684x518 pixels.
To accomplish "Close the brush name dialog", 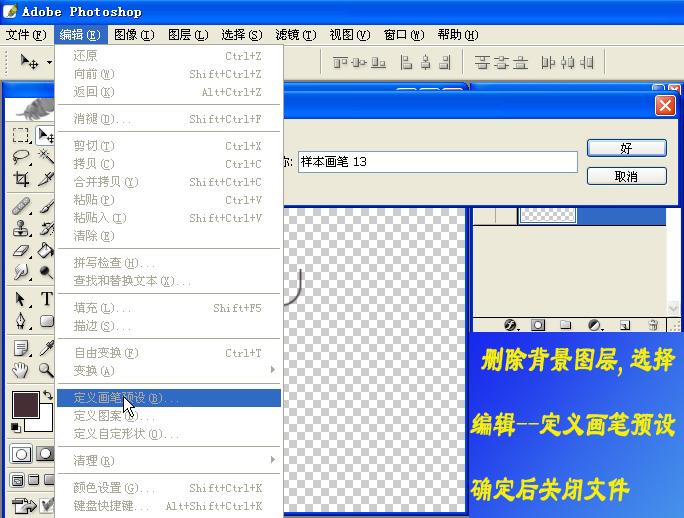I will pos(665,106).
